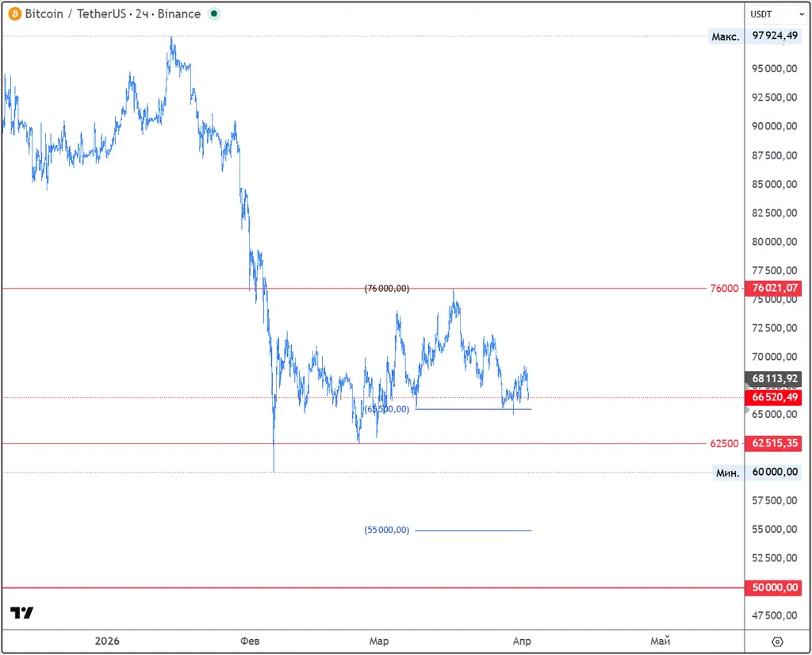Image resolution: width=812 pixels, height=655 pixels.
Task: Click the red 66 520,49 price label
Action: tap(775, 396)
